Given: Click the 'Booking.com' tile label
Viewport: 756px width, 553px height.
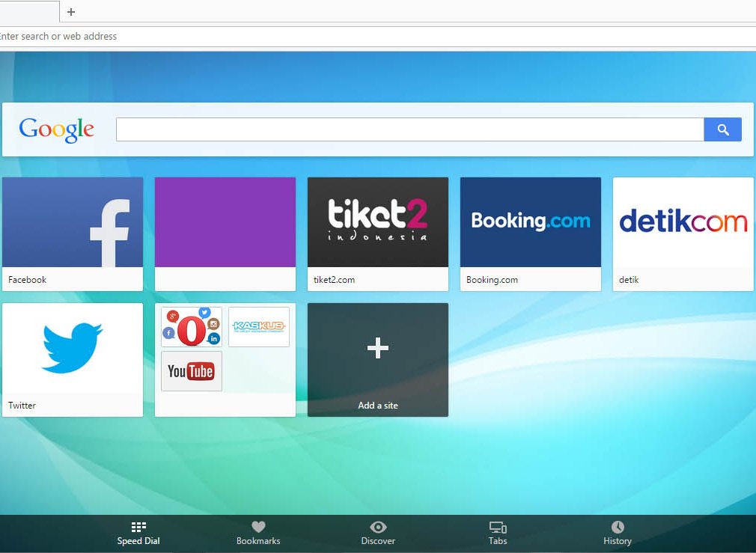Looking at the screenshot, I should (x=492, y=280).
